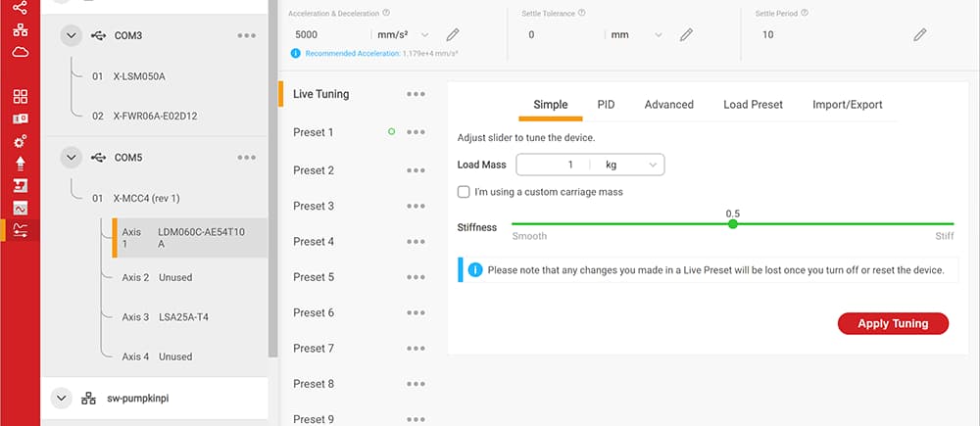
Task: Open the network connections sidebar icon
Action: (x=20, y=29)
